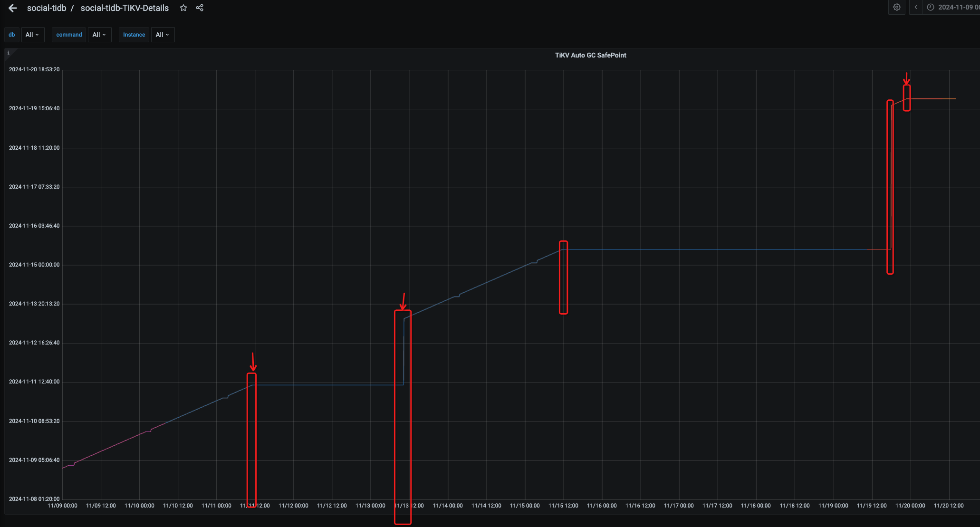Star the dashboard as favorite

[x=183, y=8]
